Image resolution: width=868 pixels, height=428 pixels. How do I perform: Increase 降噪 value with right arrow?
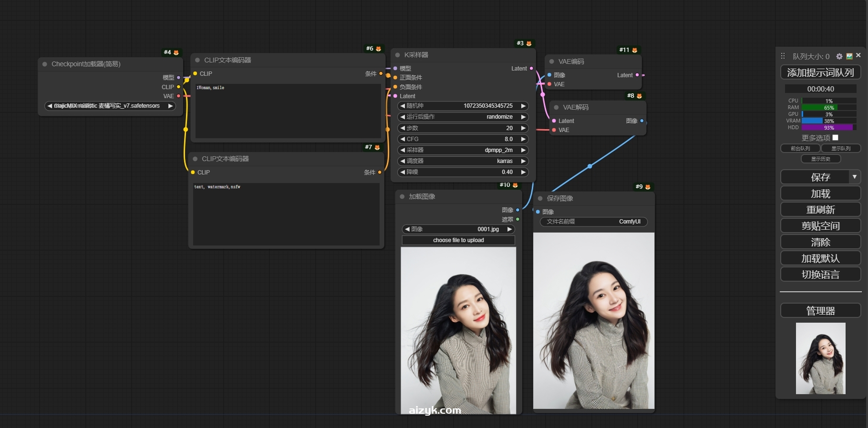pos(523,172)
